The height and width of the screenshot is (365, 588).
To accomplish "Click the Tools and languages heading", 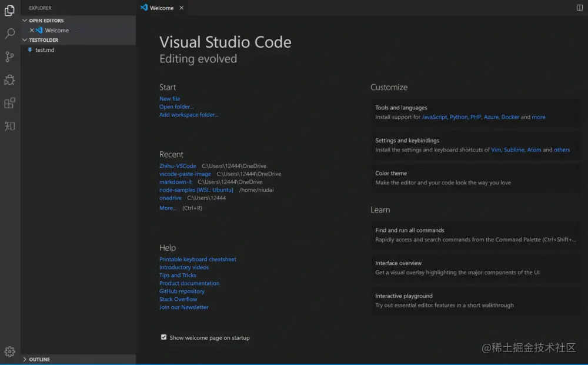I will pyautogui.click(x=401, y=108).
